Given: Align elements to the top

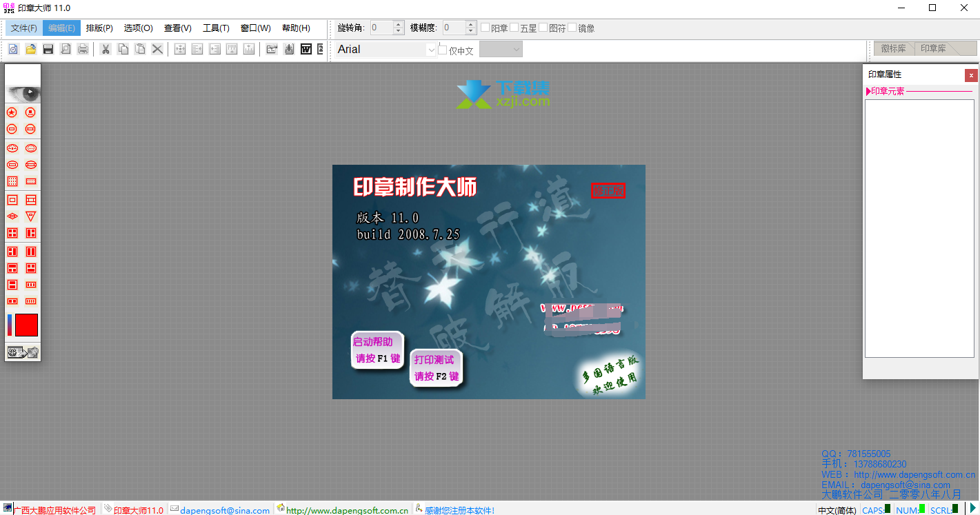Looking at the screenshot, I should tap(232, 49).
